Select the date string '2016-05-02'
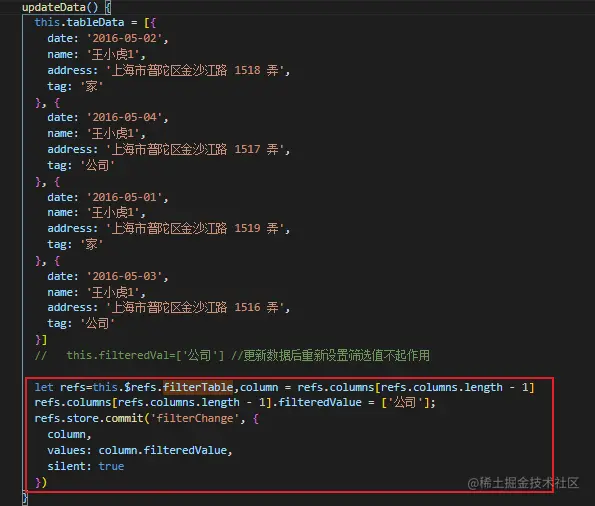The width and height of the screenshot is (595, 506). (125, 38)
